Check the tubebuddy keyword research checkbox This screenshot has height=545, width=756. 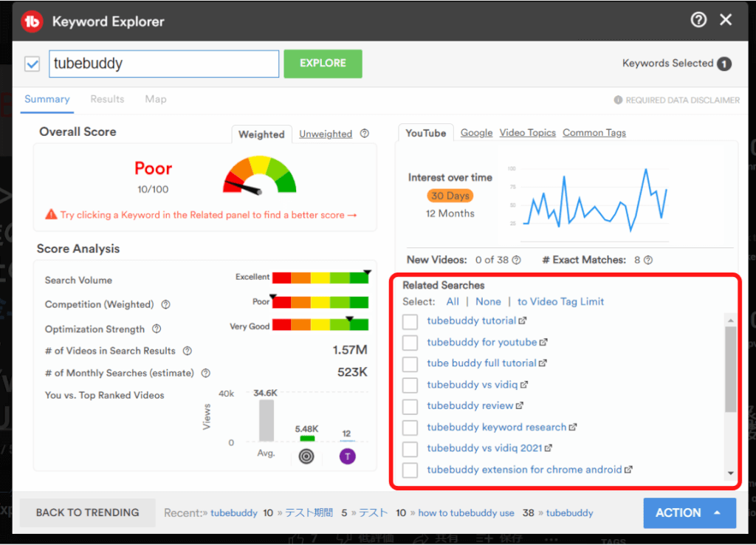(x=410, y=428)
